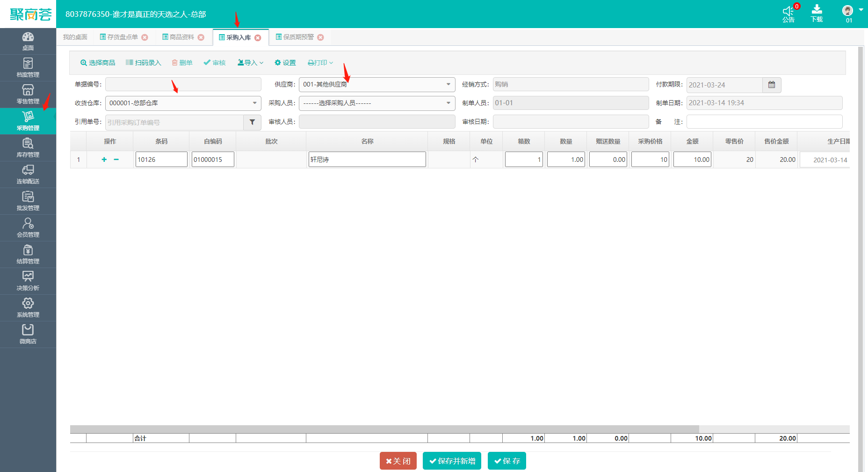Open 连锁配送 in the sidebar
The image size is (868, 472).
(28, 174)
